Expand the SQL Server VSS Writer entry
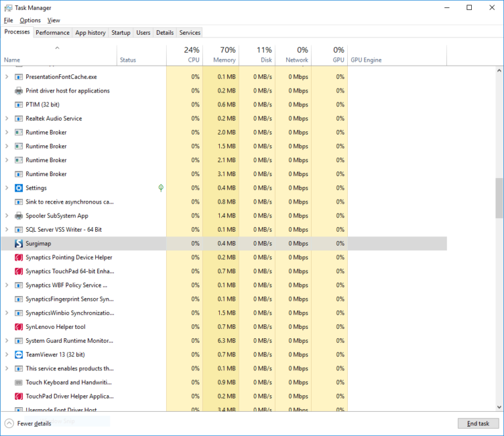 click(7, 230)
